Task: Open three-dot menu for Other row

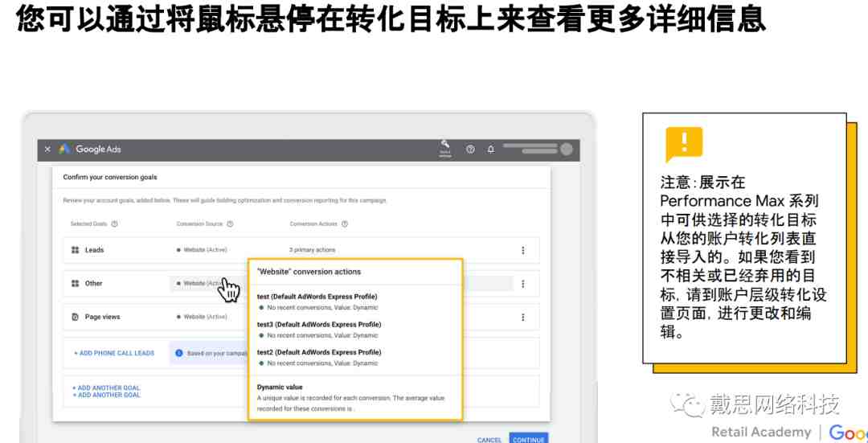Action: (523, 284)
